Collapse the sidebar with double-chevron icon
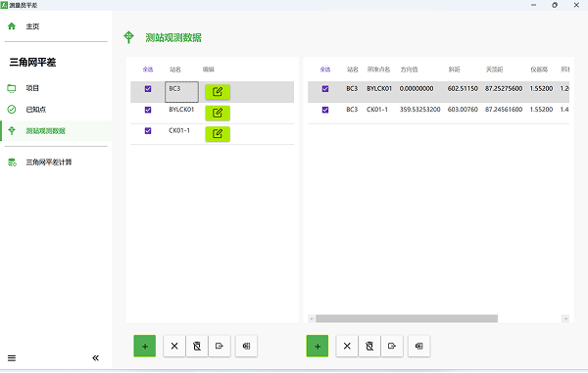588x373 pixels. (x=96, y=358)
